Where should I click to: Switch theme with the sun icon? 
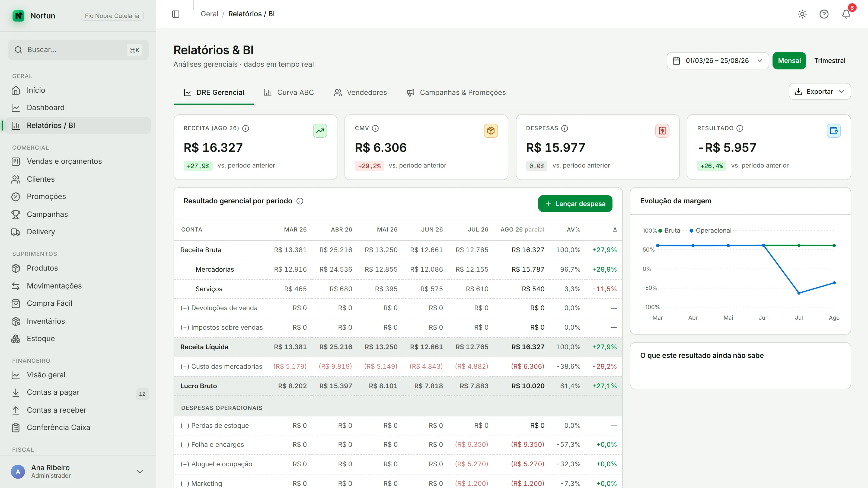click(x=802, y=14)
